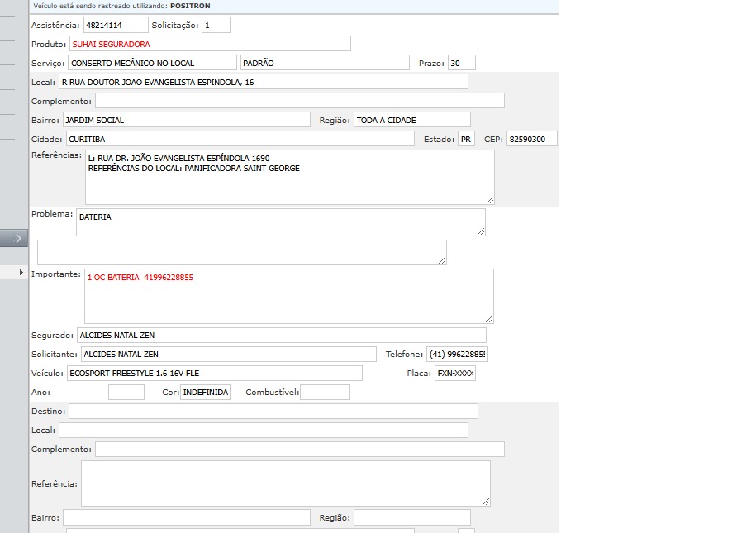Click the Importante label
Viewport: 756px width, 533px height.
56,274
